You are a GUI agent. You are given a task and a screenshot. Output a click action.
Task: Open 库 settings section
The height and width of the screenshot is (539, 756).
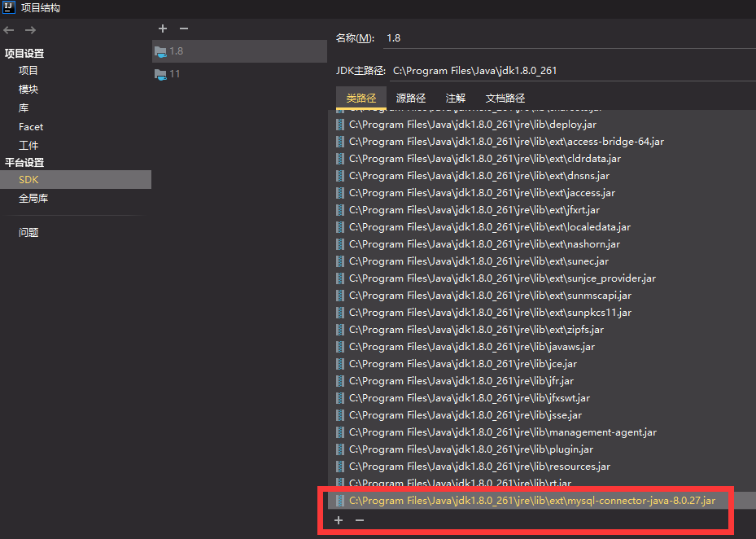pyautogui.click(x=23, y=108)
